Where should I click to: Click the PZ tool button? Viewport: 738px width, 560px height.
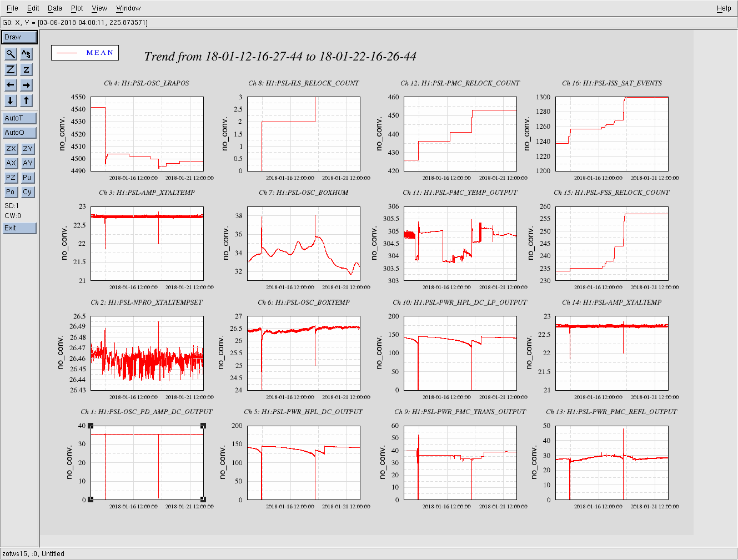[x=11, y=178]
